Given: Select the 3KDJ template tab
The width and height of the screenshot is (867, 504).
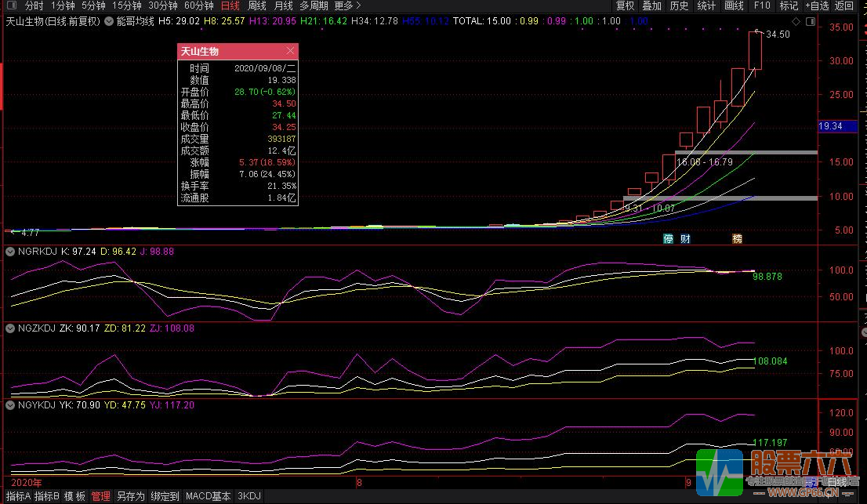Looking at the screenshot, I should (248, 496).
